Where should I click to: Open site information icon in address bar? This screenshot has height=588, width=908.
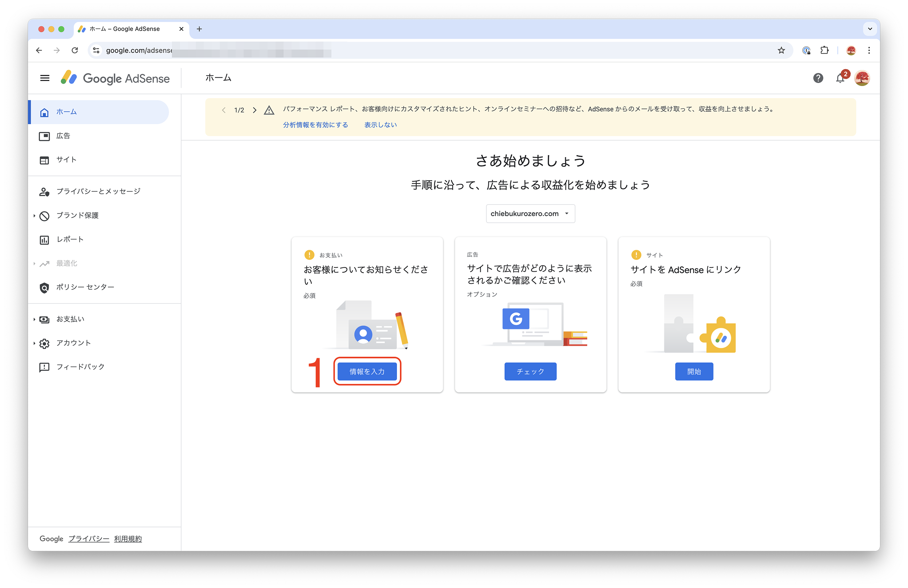click(x=96, y=50)
